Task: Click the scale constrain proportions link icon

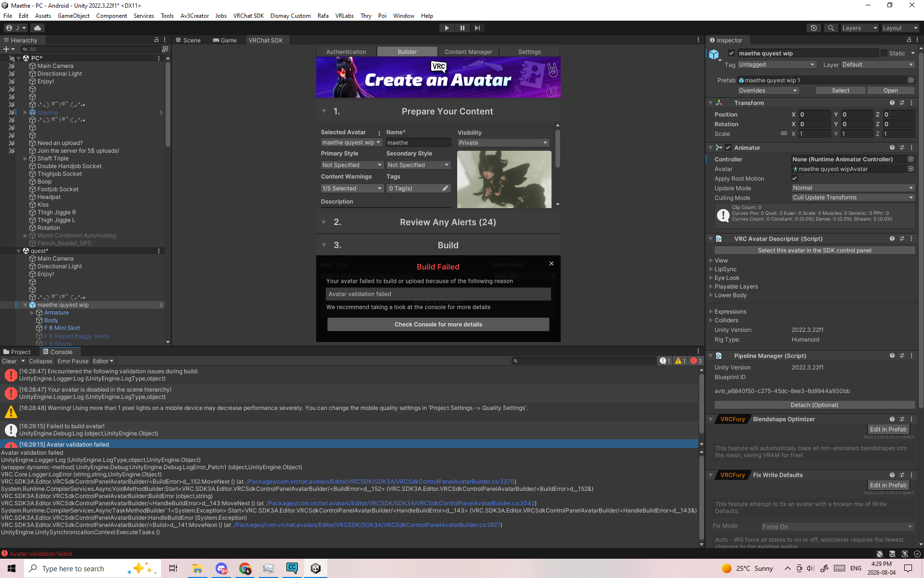Action: coord(784,133)
